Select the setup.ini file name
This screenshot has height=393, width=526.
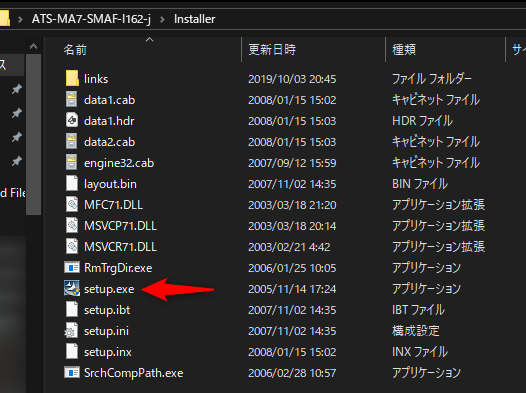(106, 331)
